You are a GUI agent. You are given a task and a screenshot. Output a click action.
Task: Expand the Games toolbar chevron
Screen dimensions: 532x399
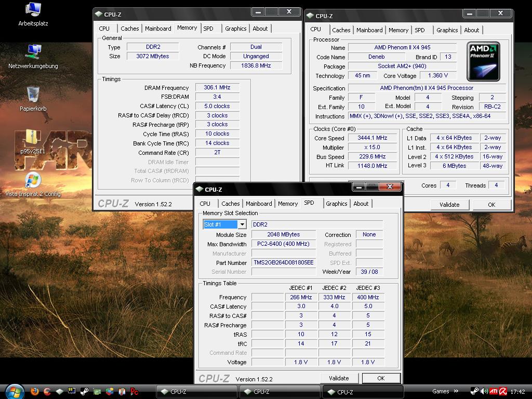pyautogui.click(x=456, y=391)
